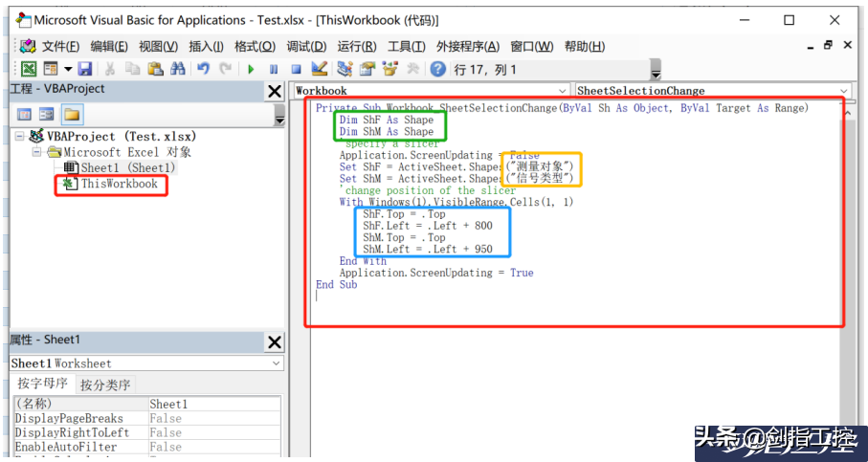This screenshot has height=462, width=868.
Task: Click View Code icon in project panel
Action: click(x=24, y=115)
